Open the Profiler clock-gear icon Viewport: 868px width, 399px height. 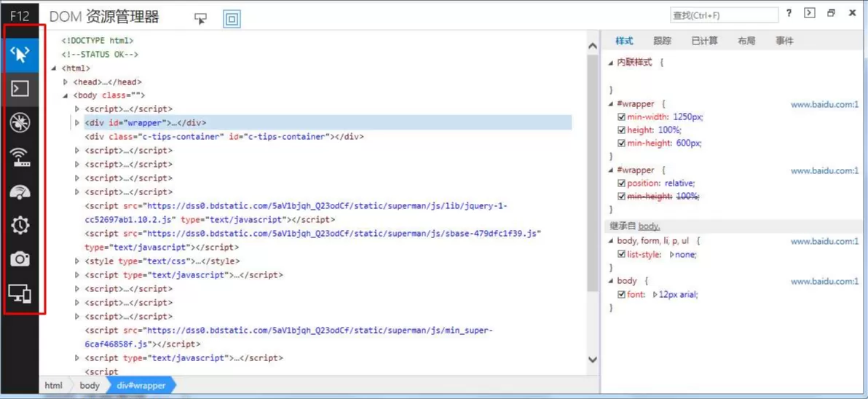[x=20, y=225]
